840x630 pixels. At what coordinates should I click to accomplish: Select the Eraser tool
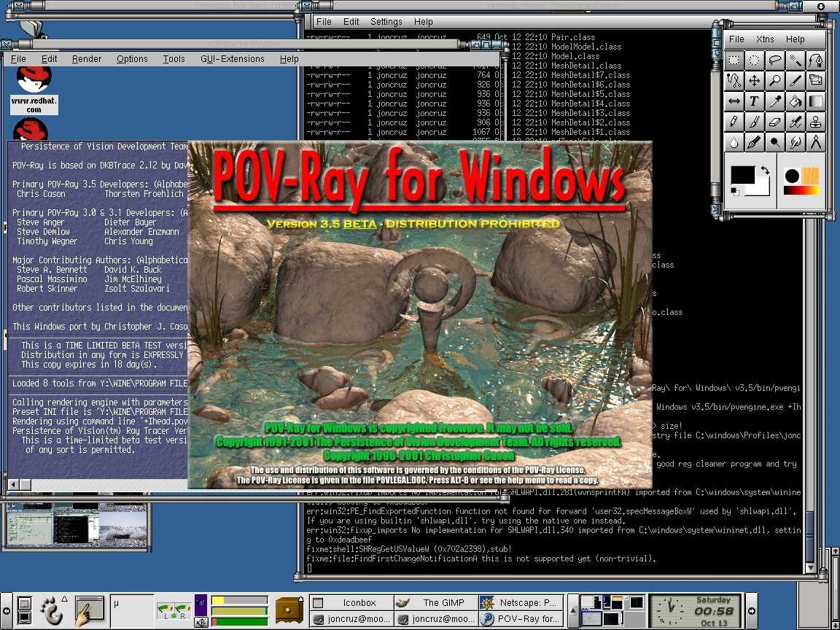click(775, 122)
